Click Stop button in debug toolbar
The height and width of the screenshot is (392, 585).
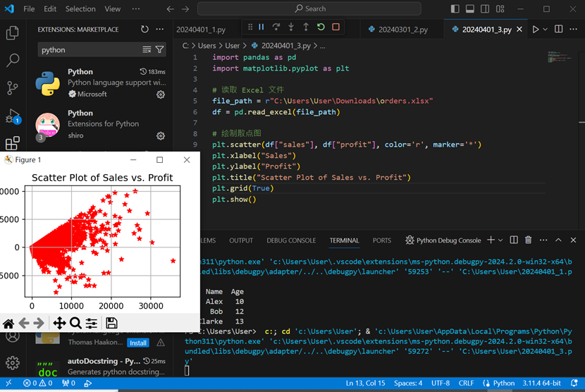pos(335,27)
